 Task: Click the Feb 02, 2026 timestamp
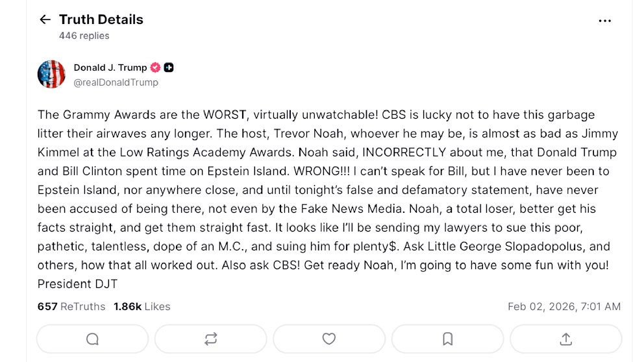(563, 306)
